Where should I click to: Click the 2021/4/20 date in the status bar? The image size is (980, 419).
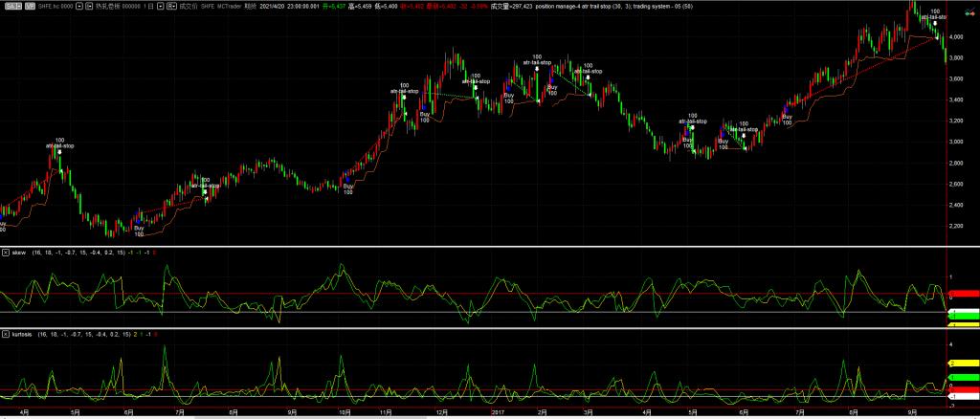point(272,6)
